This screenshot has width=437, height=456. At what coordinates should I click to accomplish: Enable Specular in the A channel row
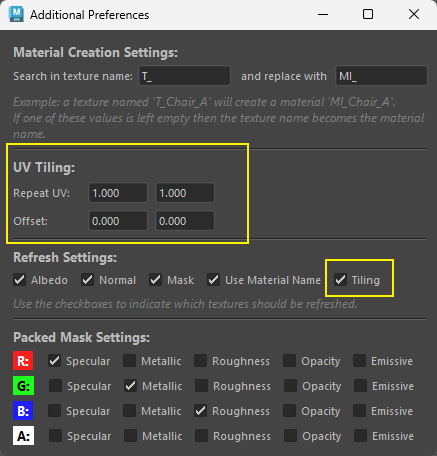(55, 436)
